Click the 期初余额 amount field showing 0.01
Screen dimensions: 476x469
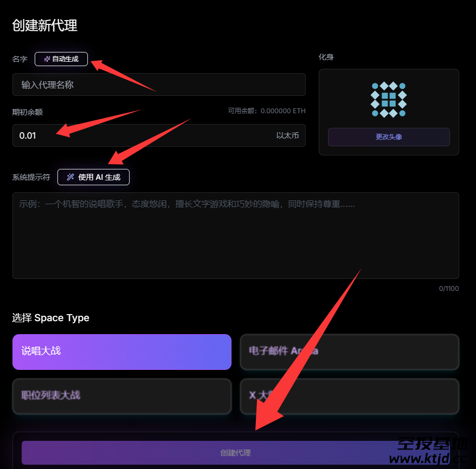point(159,135)
